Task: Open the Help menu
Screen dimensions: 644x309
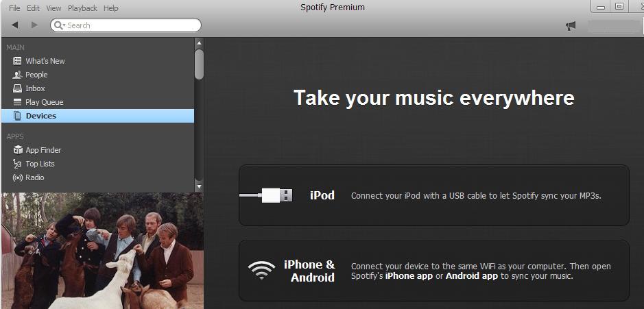Action: (x=111, y=8)
